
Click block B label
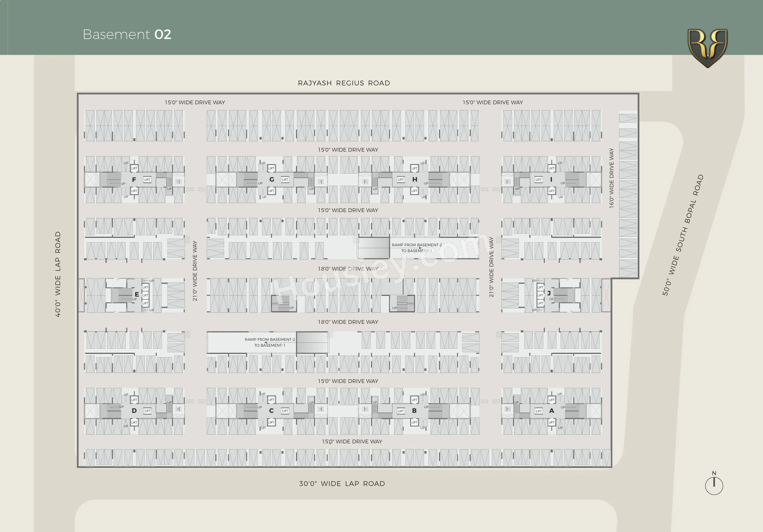pos(414,411)
